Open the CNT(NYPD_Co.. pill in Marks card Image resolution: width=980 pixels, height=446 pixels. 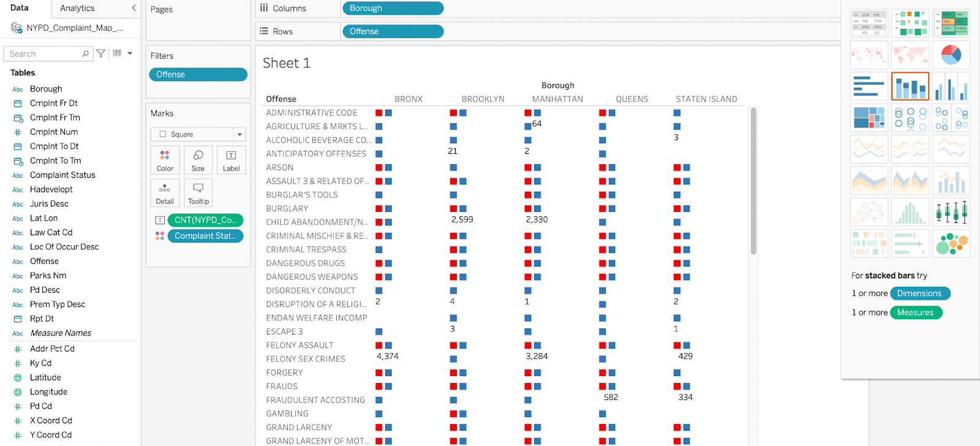pos(205,220)
